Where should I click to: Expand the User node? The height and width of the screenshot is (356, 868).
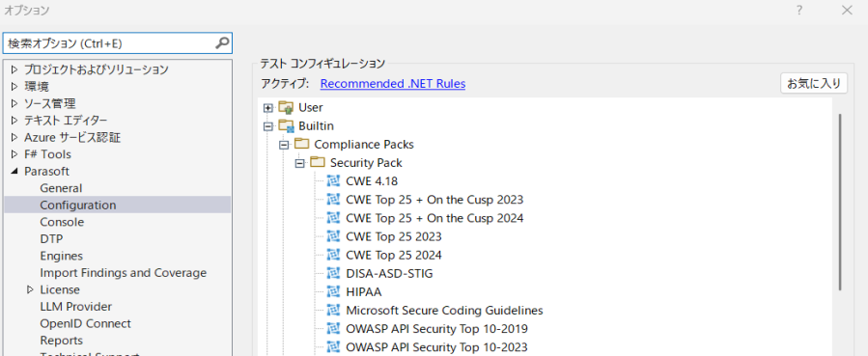[269, 107]
